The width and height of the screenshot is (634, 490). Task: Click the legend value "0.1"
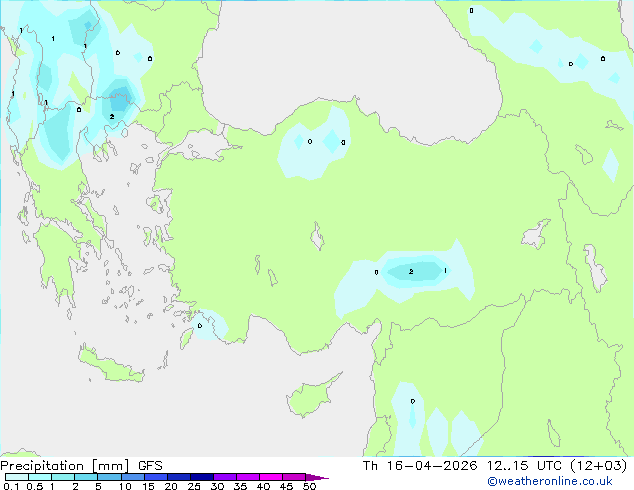[11, 486]
